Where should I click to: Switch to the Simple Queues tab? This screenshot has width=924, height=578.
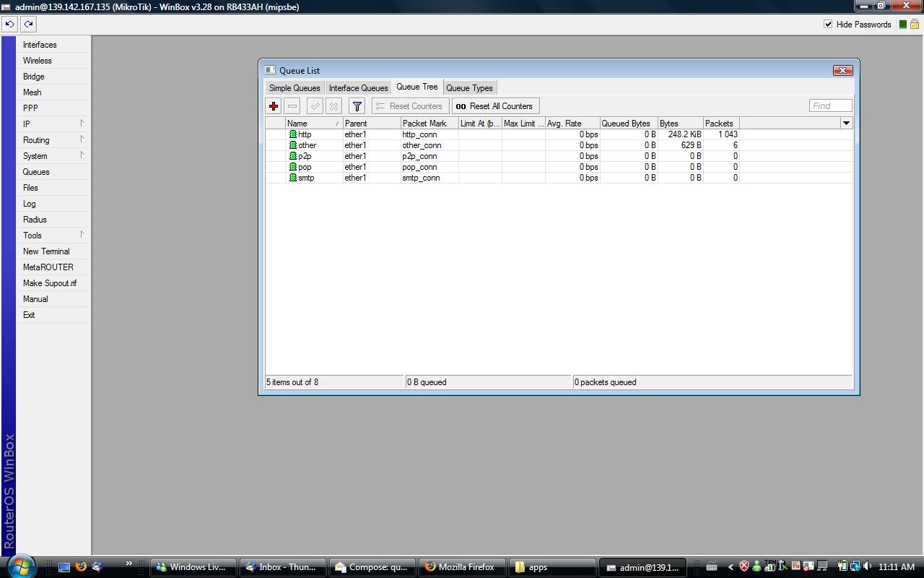coord(295,88)
